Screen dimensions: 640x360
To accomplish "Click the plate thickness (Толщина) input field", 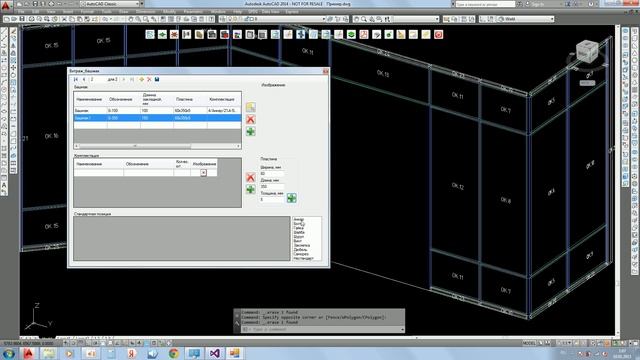I will (x=272, y=200).
